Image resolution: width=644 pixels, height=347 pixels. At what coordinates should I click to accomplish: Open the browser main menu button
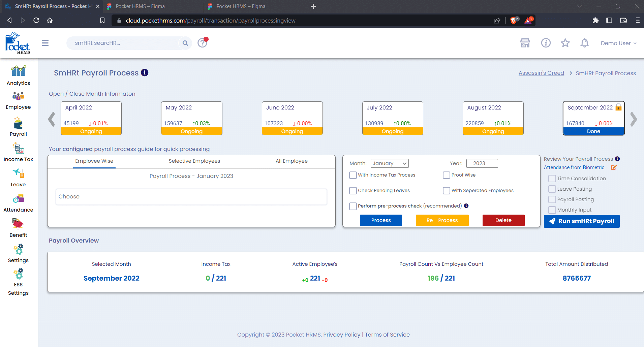pyautogui.click(x=638, y=21)
